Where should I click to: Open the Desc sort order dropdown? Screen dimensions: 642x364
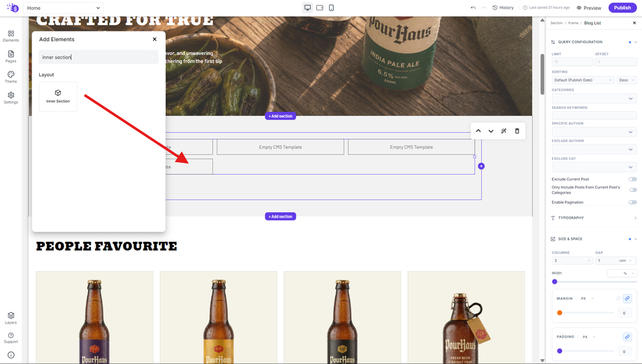click(627, 80)
